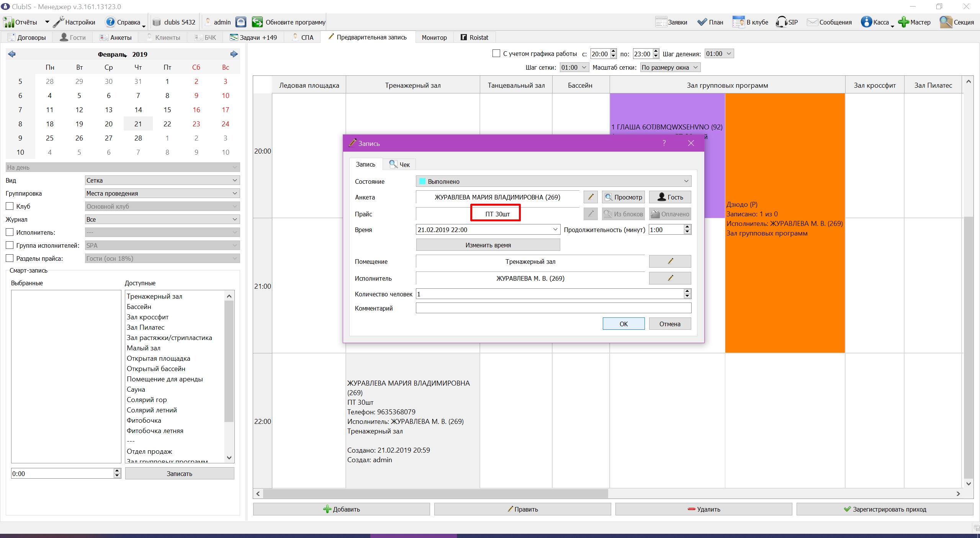The width and height of the screenshot is (980, 538).
Task: Toggle the Клуб checkbox
Action: pos(10,206)
